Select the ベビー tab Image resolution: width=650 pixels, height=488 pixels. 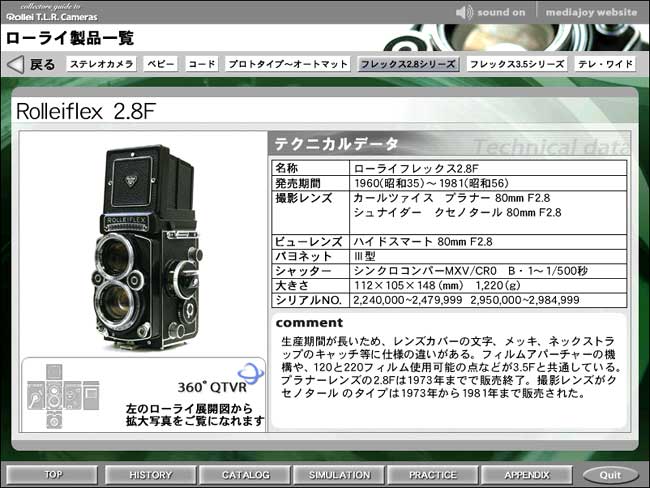pyautogui.click(x=161, y=64)
